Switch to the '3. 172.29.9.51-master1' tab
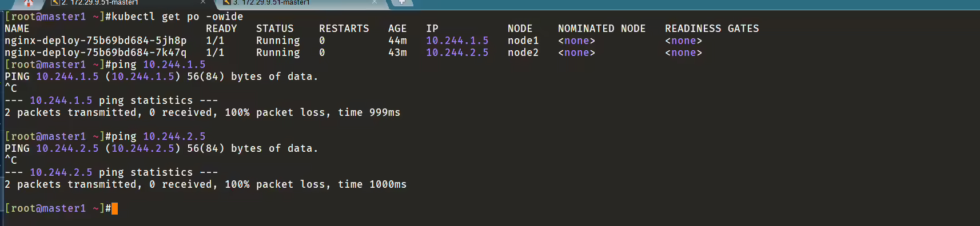 tap(272, 3)
